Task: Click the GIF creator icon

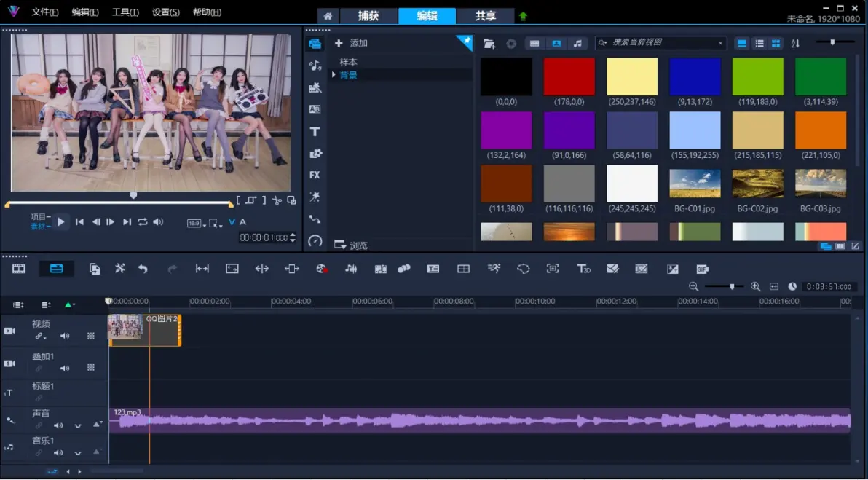Action: pos(702,269)
